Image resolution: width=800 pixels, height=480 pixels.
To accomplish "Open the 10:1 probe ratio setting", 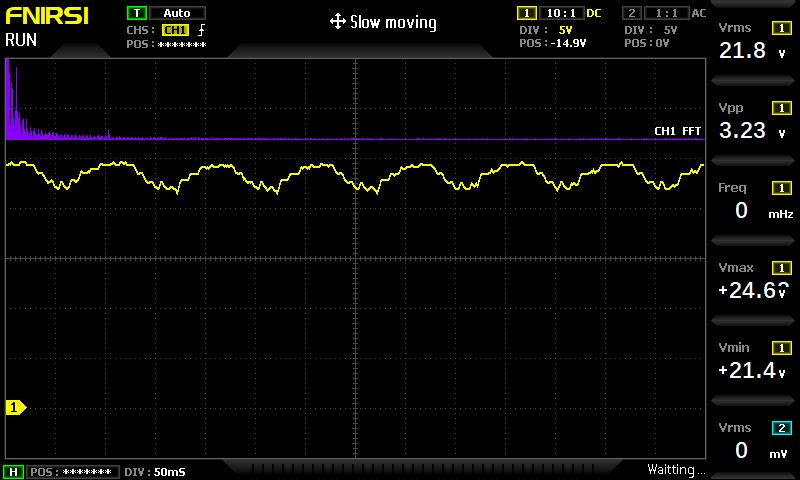I will (x=561, y=13).
